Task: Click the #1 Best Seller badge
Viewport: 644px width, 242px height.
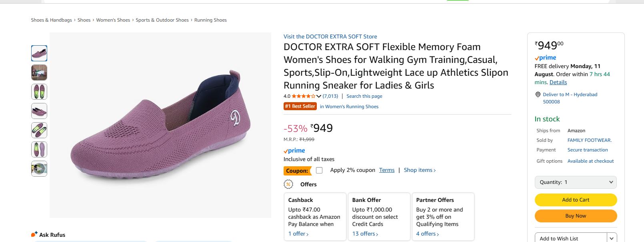Action: (300, 106)
